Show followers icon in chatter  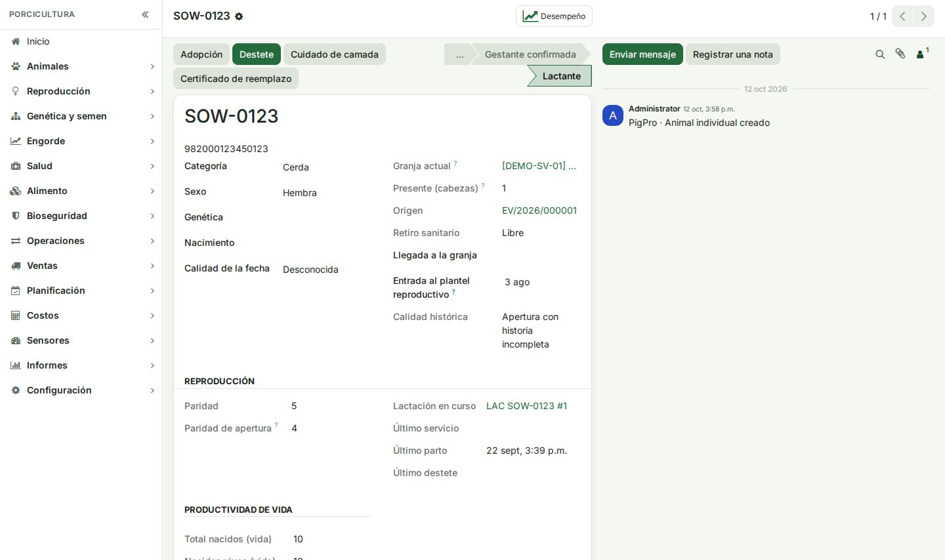coord(921,54)
